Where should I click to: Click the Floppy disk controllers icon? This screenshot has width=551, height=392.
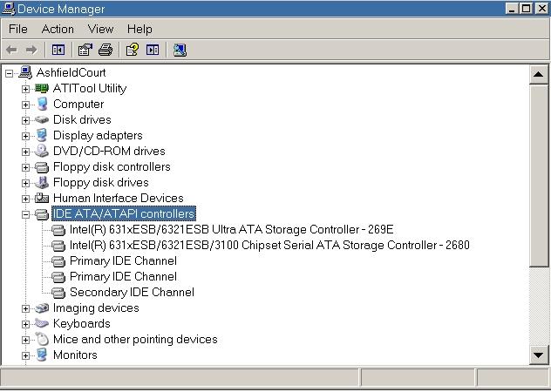pyautogui.click(x=42, y=167)
